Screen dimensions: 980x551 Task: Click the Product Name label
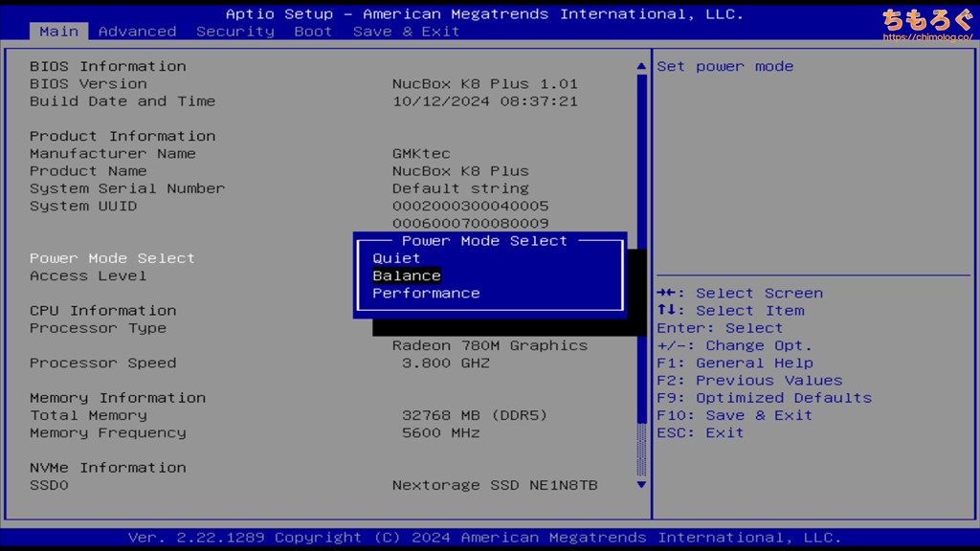[x=88, y=171]
